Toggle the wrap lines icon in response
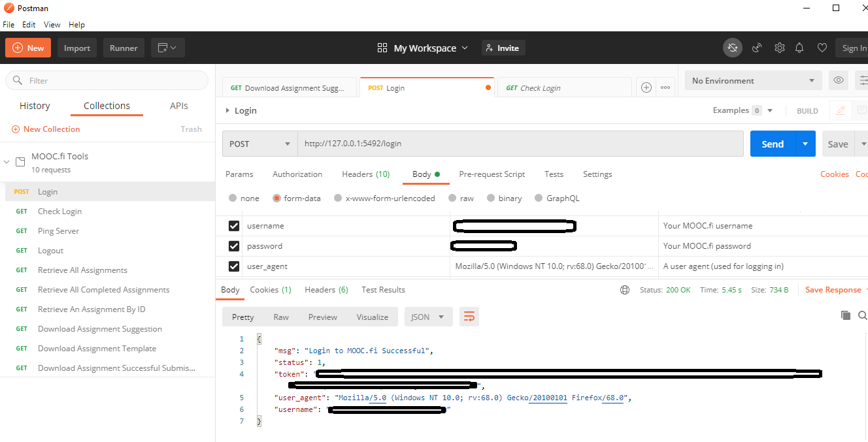 [469, 317]
